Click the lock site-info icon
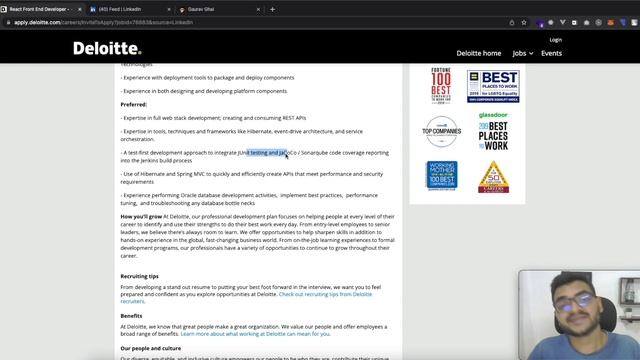 pyautogui.click(x=8, y=22)
